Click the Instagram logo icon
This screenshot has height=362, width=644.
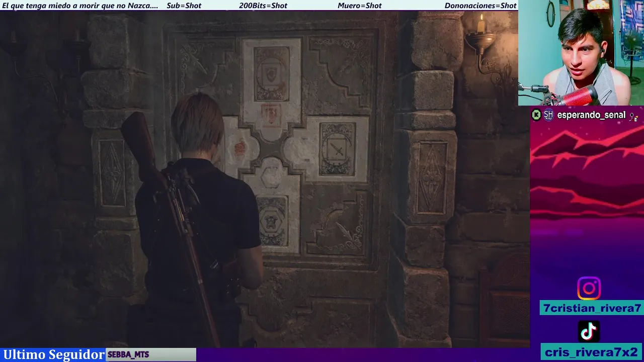tap(589, 288)
